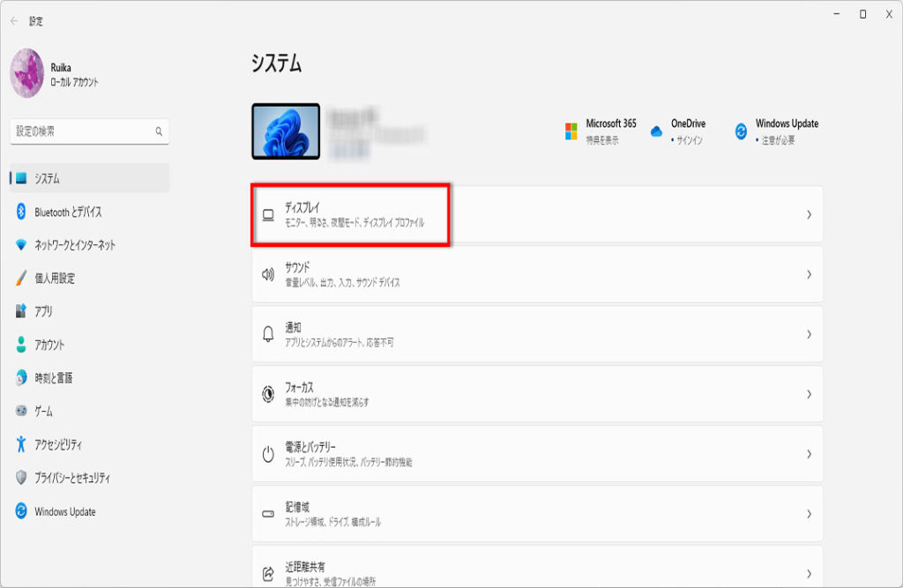Click the power icon for 電源とバッテリー
This screenshot has width=903, height=588.
[x=269, y=454]
